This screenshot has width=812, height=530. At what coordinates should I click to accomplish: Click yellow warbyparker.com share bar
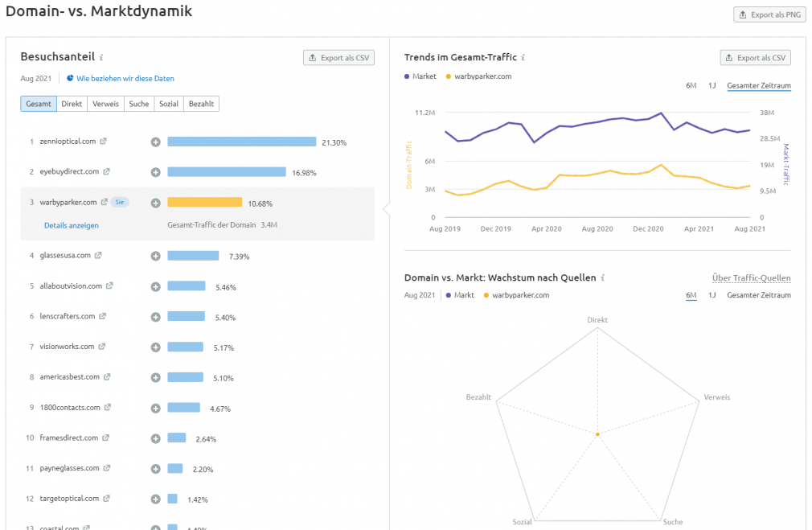[204, 202]
